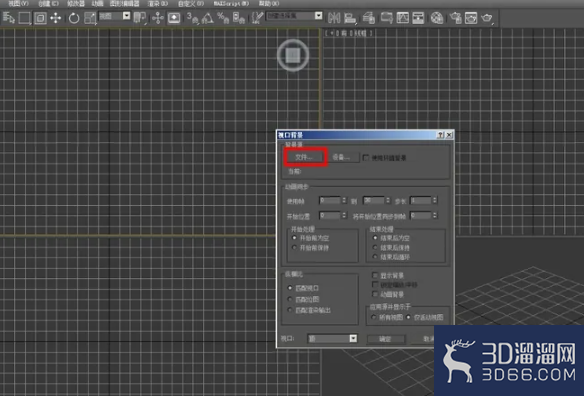The width and height of the screenshot is (584, 396).
Task: Enable the 使用环境背景 checkbox
Action: click(x=366, y=158)
